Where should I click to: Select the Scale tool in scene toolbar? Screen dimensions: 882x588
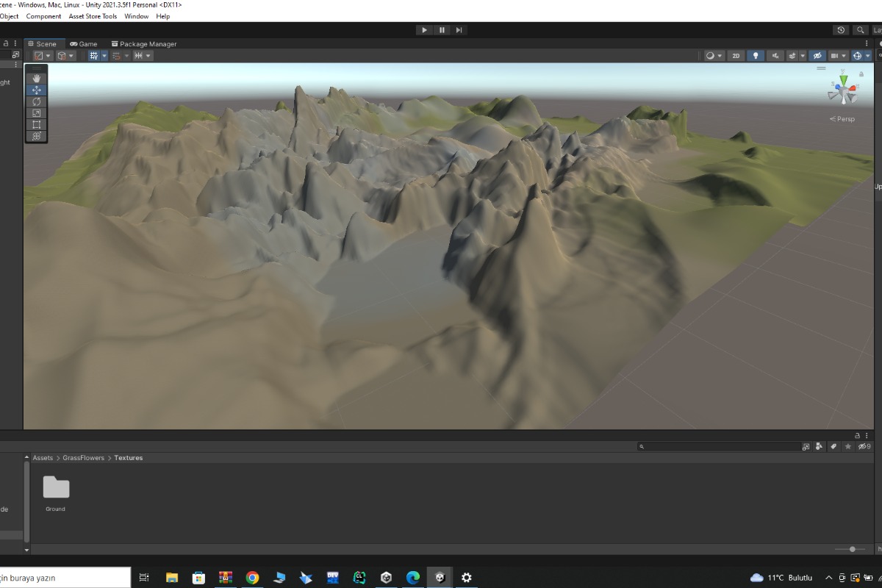pos(36,113)
